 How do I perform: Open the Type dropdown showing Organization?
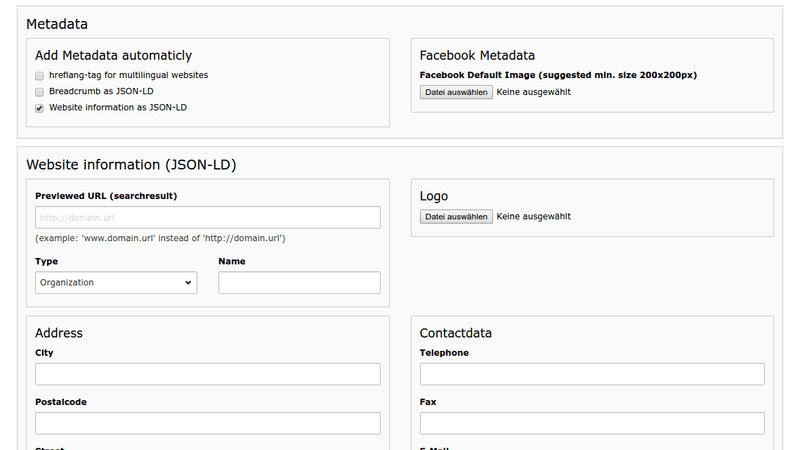click(x=116, y=283)
